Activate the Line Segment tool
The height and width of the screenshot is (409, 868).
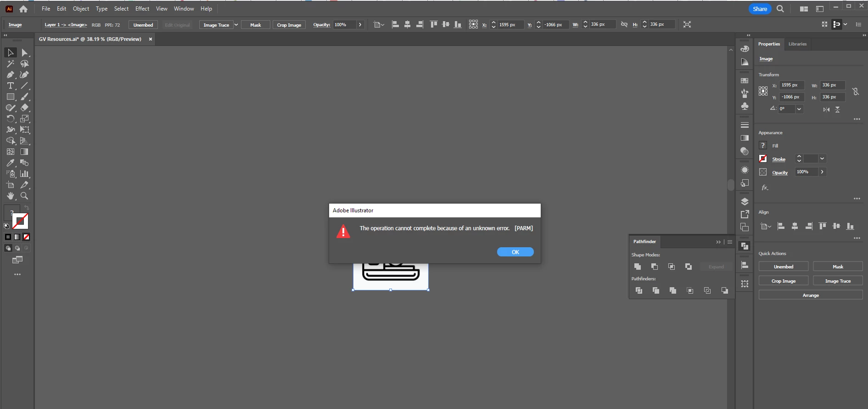(25, 85)
